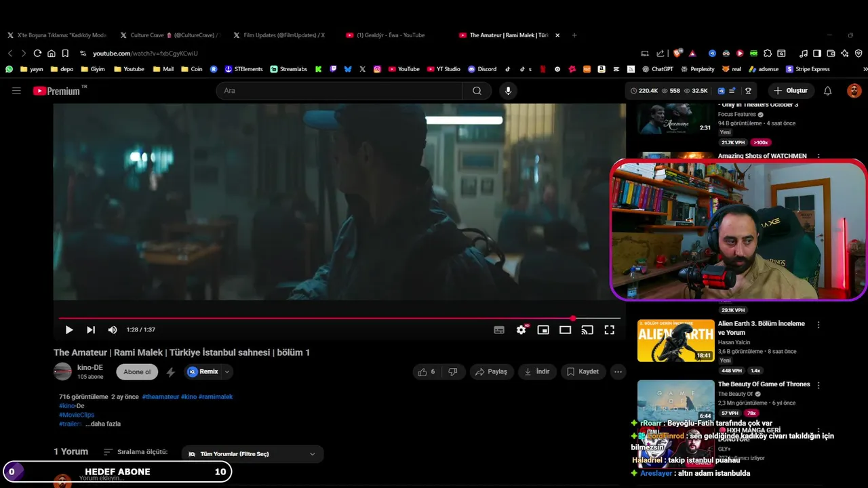Start voice search with the microphone
The image size is (868, 488).
click(508, 91)
